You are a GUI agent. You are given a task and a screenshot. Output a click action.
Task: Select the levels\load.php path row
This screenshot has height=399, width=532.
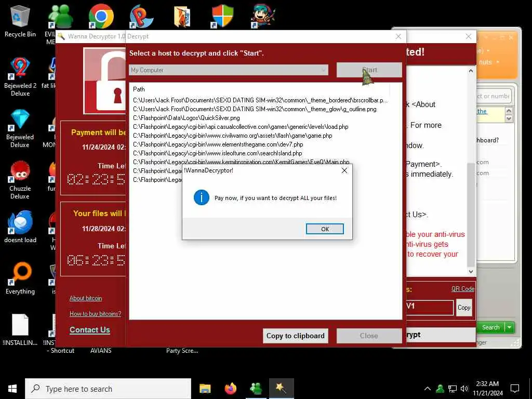pos(241,127)
